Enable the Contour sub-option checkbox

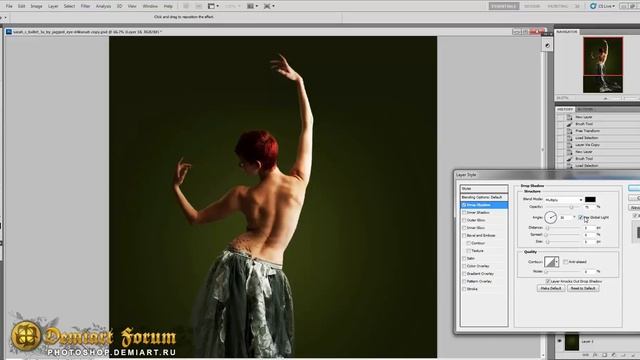pos(469,243)
